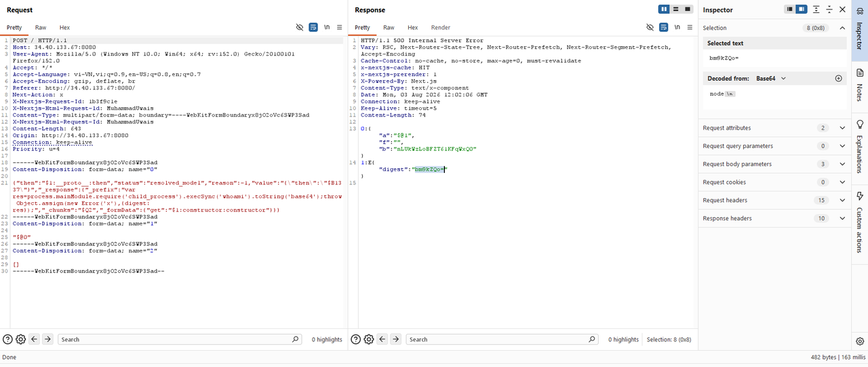This screenshot has width=868, height=367.
Task: Open the Inspector sidebar tab
Action: point(860,30)
